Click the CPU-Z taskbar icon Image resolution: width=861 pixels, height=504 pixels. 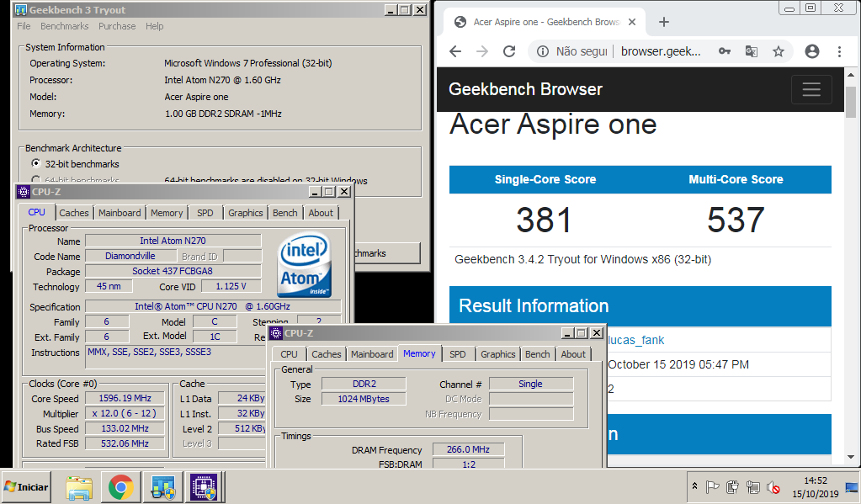[205, 487]
